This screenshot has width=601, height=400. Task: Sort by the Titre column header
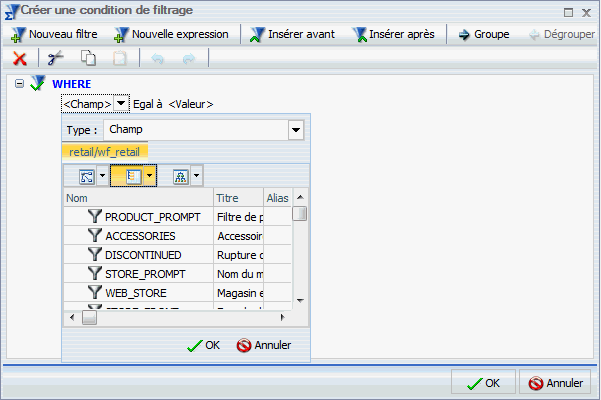pyautogui.click(x=238, y=198)
